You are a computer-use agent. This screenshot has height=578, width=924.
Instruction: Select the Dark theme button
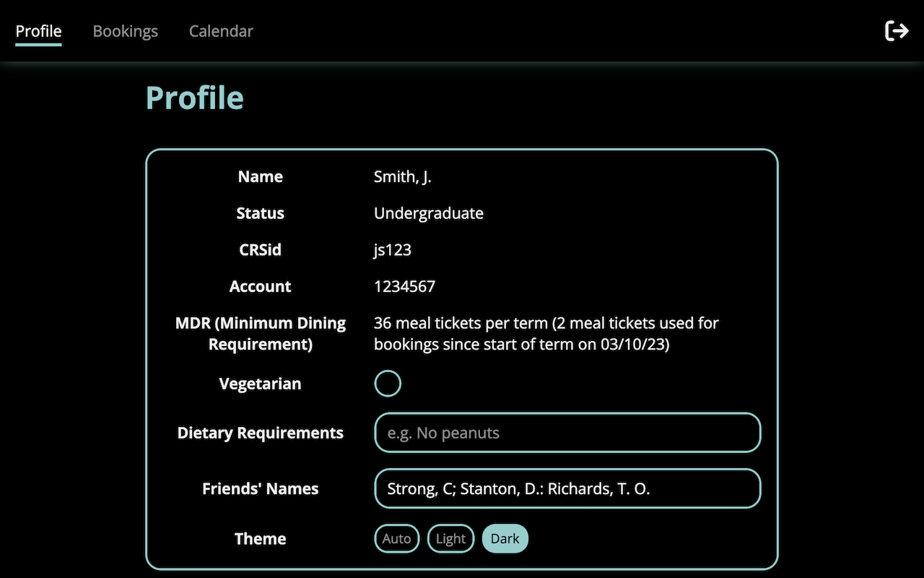click(505, 539)
